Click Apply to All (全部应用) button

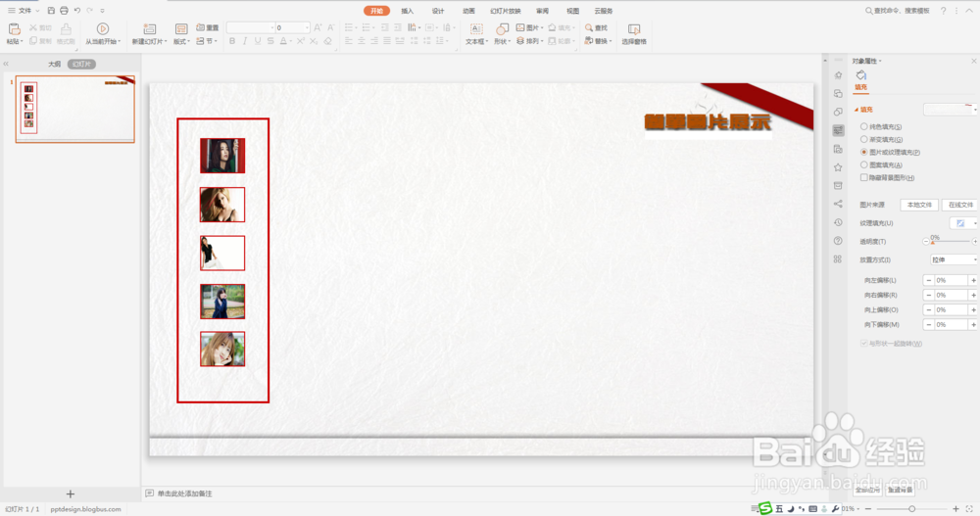(x=867, y=491)
